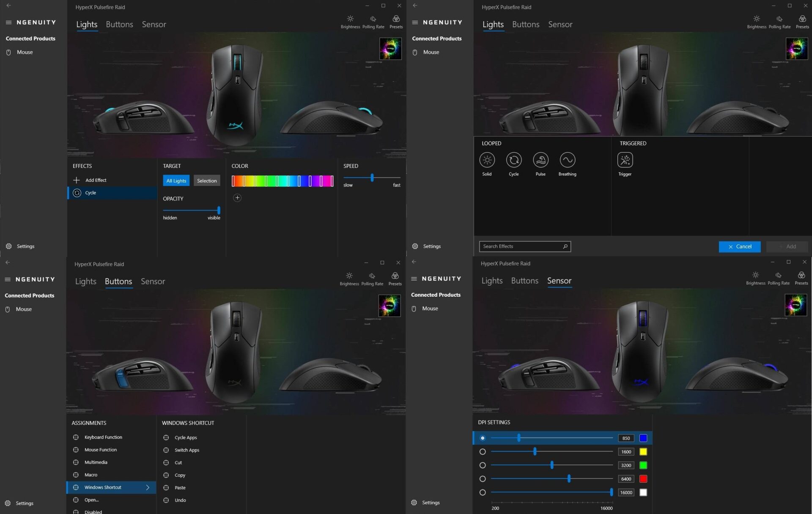This screenshot has width=812, height=514.
Task: Open Polling Rate in the top-right window
Action: tap(779, 22)
